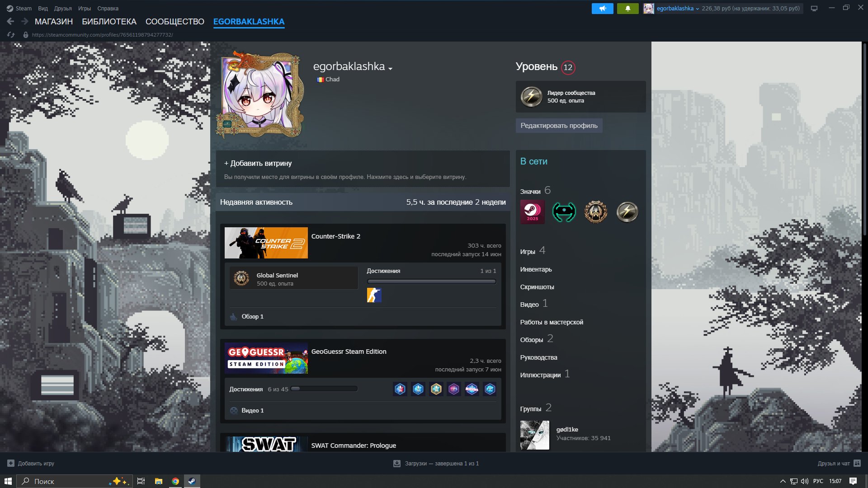View the Counter-Strike 2 achievement icon
This screenshot has height=488, width=868.
[374, 295]
